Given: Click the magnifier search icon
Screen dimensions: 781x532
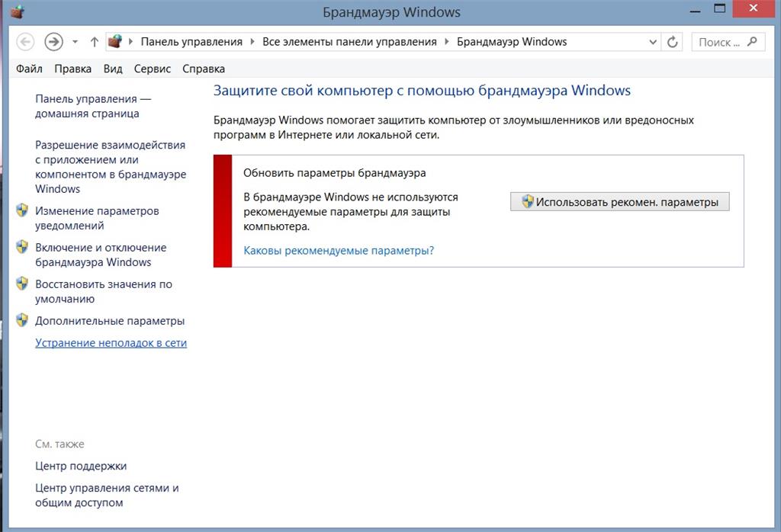Looking at the screenshot, I should tap(752, 42).
